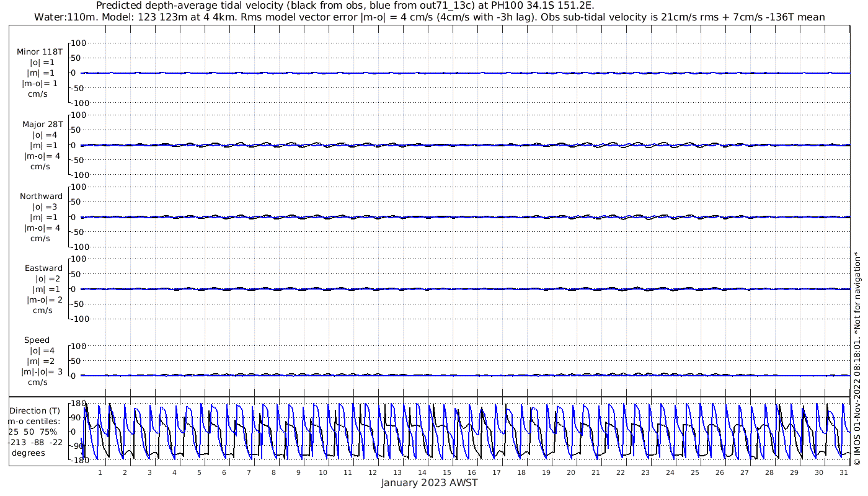Click 'cm/s' unit under the Eastward panel
This screenshot has height=496, width=868.
[42, 310]
